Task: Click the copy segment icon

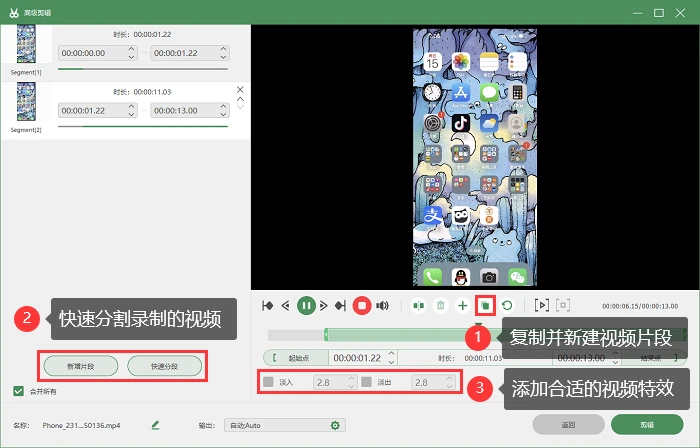Action: pos(485,306)
